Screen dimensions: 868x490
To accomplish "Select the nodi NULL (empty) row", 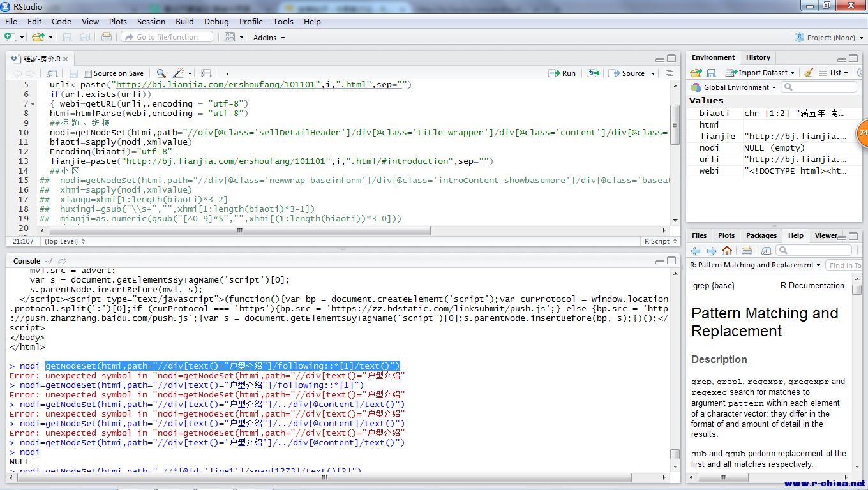I will coord(774,147).
